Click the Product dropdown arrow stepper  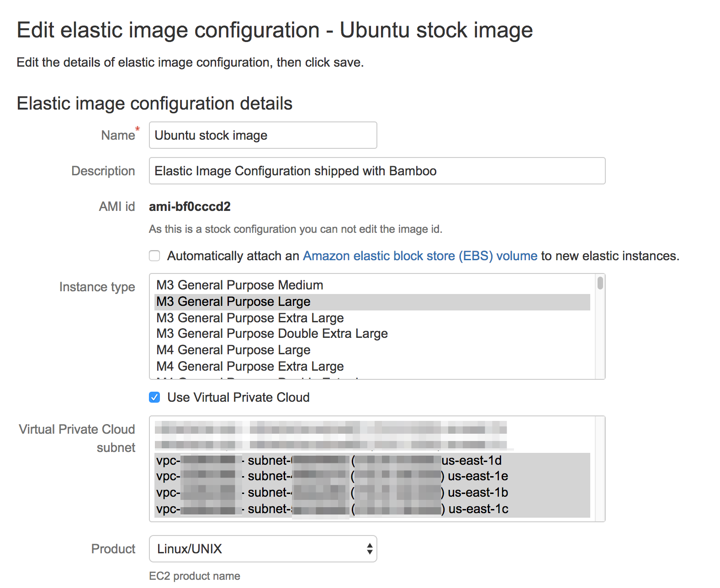tap(370, 549)
